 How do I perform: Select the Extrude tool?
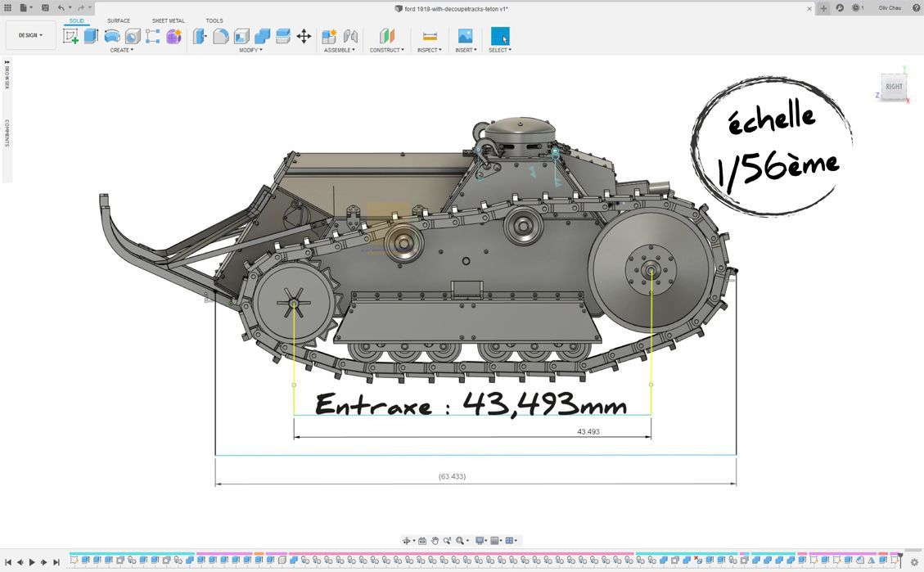tap(91, 36)
